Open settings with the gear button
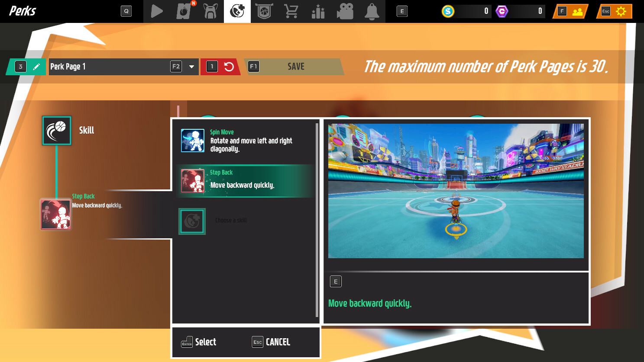644x362 pixels. 614,11
